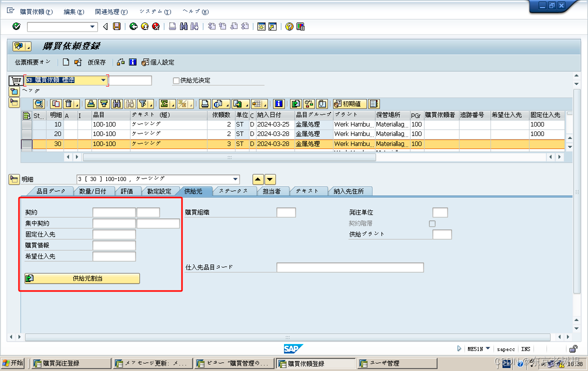The width and height of the screenshot is (588, 371).
Task: Save the purchase requisition with the diskette icon
Action: 116,26
